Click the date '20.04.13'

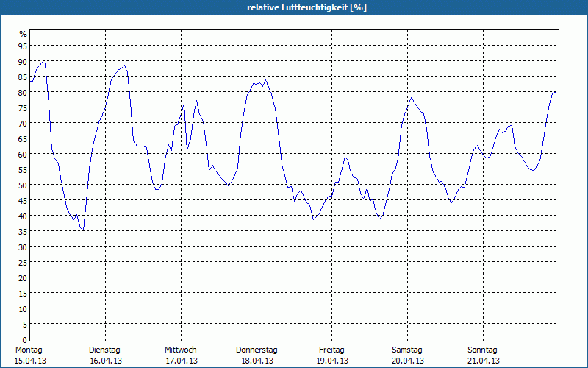(x=408, y=361)
